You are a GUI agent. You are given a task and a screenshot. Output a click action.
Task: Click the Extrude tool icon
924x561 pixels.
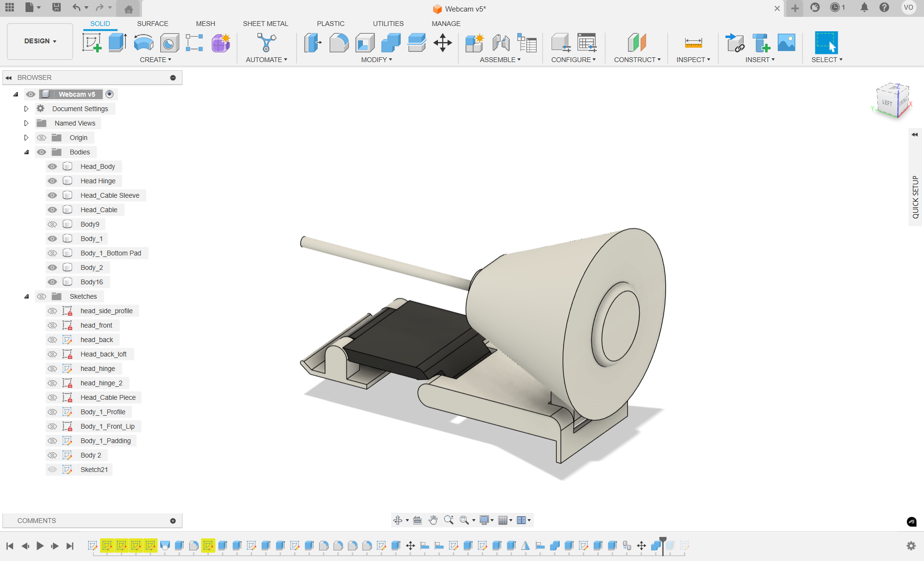(x=117, y=43)
